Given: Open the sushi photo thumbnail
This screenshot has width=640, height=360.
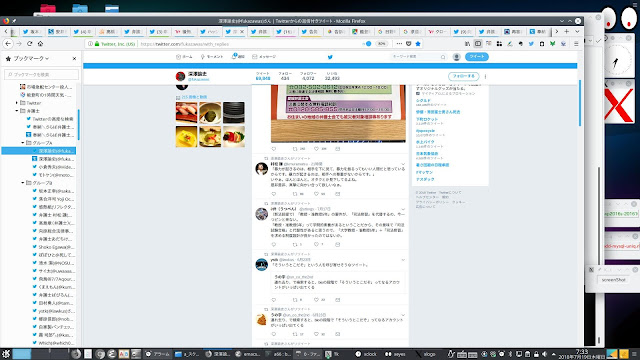Looking at the screenshot, I should (x=187, y=113).
